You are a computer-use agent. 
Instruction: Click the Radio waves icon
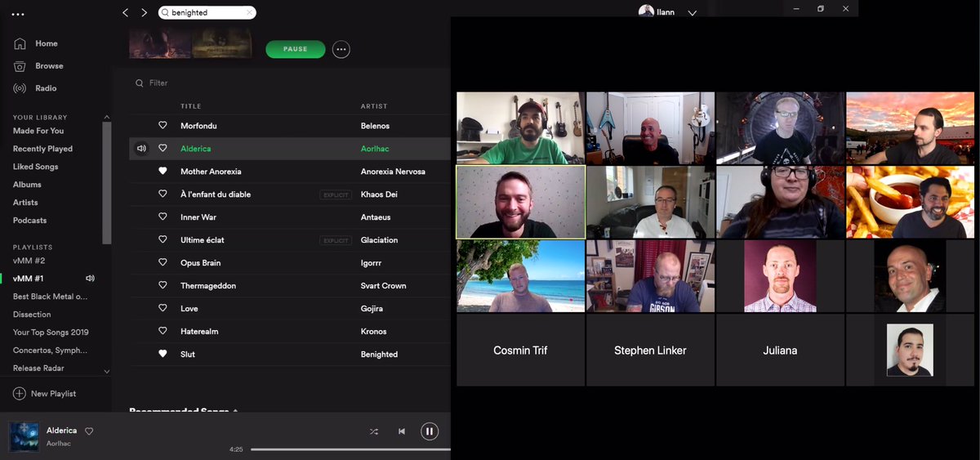20,88
